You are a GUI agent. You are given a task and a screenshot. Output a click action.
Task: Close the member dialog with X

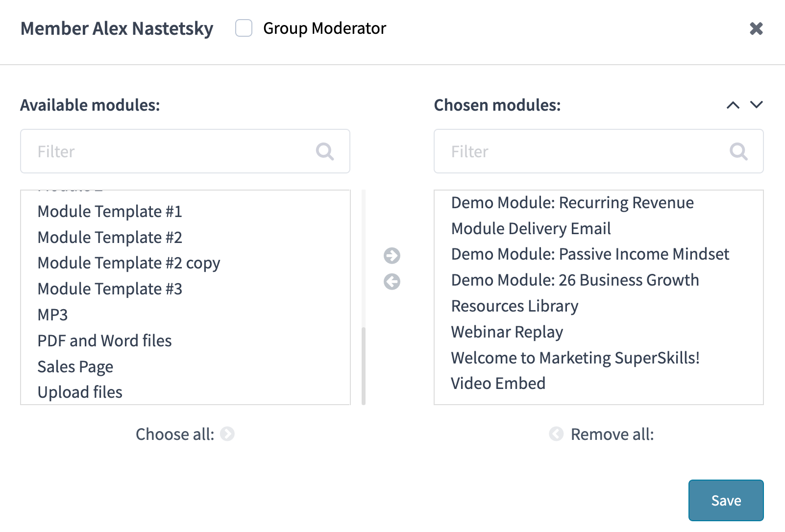(756, 28)
